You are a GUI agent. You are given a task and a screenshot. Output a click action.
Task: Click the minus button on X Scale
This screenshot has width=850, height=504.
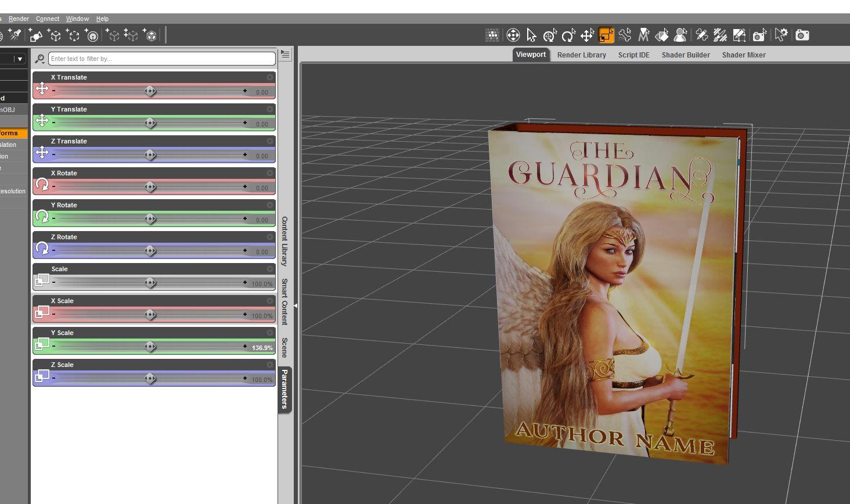click(54, 314)
